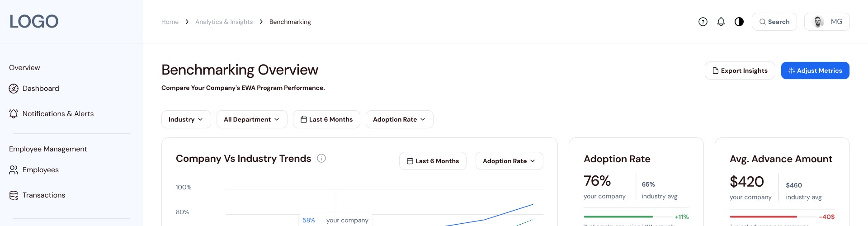This screenshot has height=226, width=868.
Task: Click the MG user avatar picture
Action: (x=818, y=22)
